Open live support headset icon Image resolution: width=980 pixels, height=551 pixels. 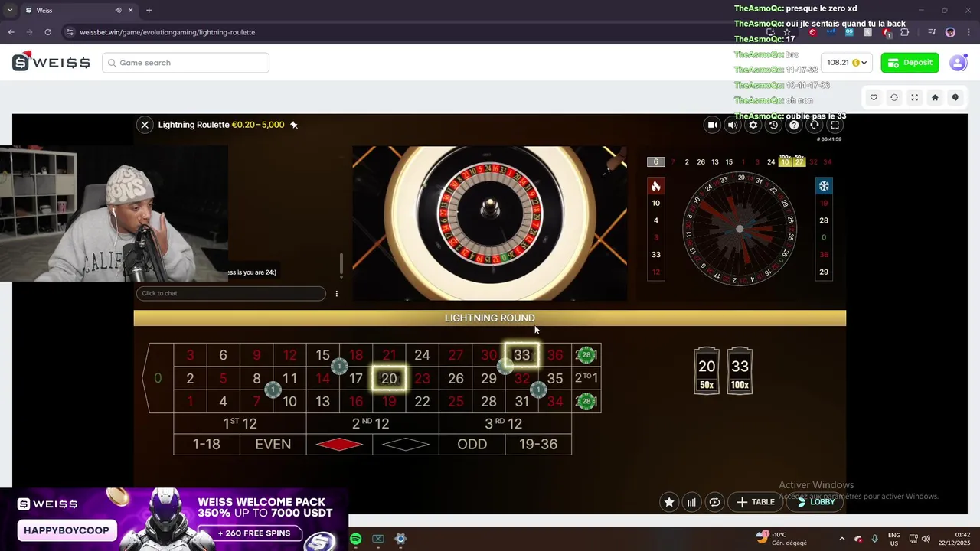click(815, 125)
